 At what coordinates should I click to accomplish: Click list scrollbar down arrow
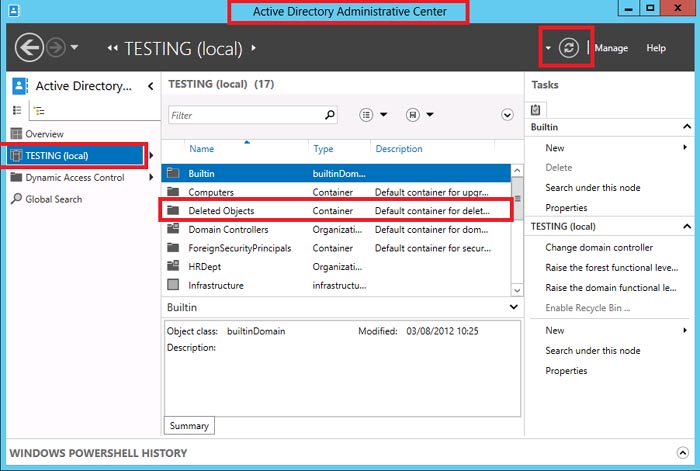pyautogui.click(x=517, y=290)
